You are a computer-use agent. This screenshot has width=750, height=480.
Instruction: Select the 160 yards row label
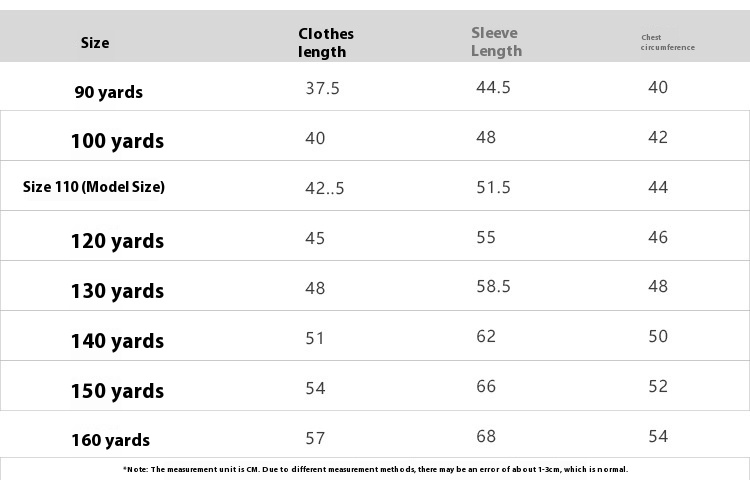110,440
